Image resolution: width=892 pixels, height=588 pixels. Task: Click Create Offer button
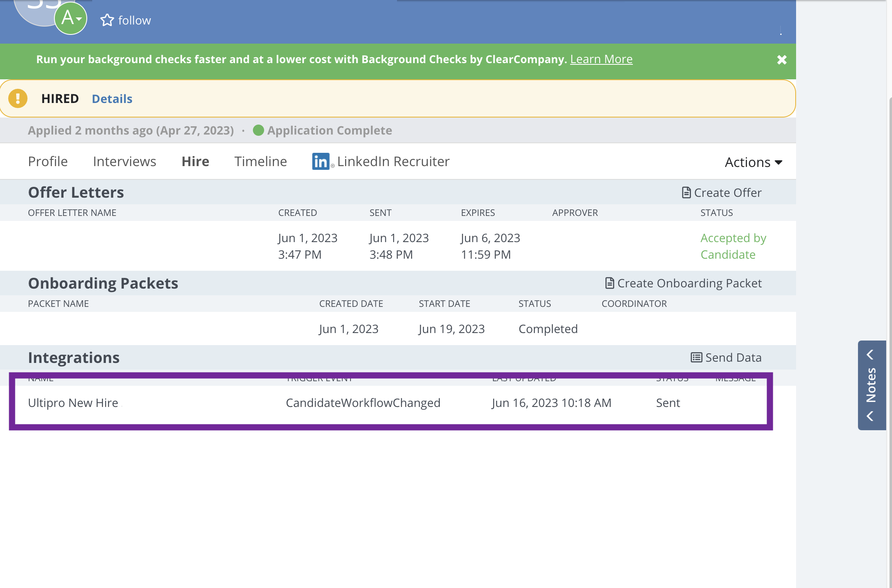click(x=722, y=193)
